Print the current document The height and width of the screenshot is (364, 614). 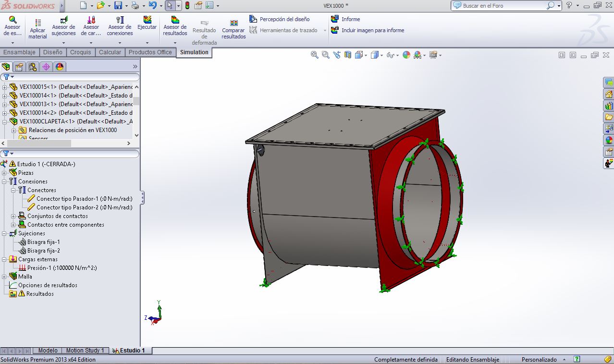pos(135,6)
